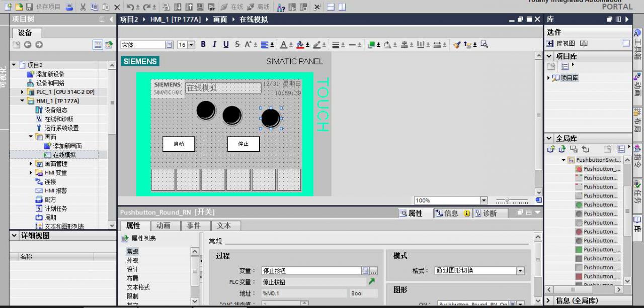The height and width of the screenshot is (308, 644).
Task: Click the back arrow in project tree
Action: 27,45
